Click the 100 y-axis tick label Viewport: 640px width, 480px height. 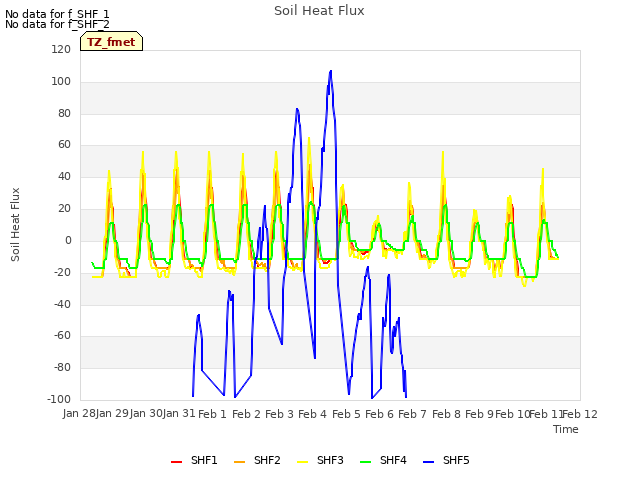point(61,81)
